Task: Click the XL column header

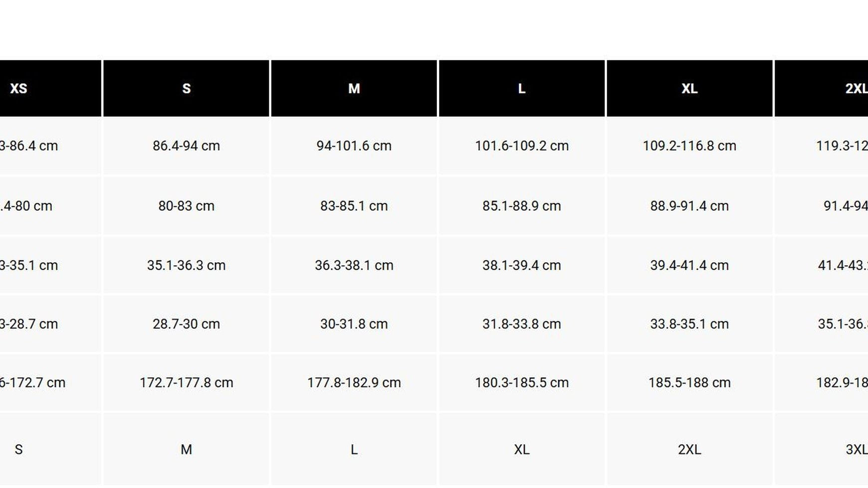Action: 689,89
